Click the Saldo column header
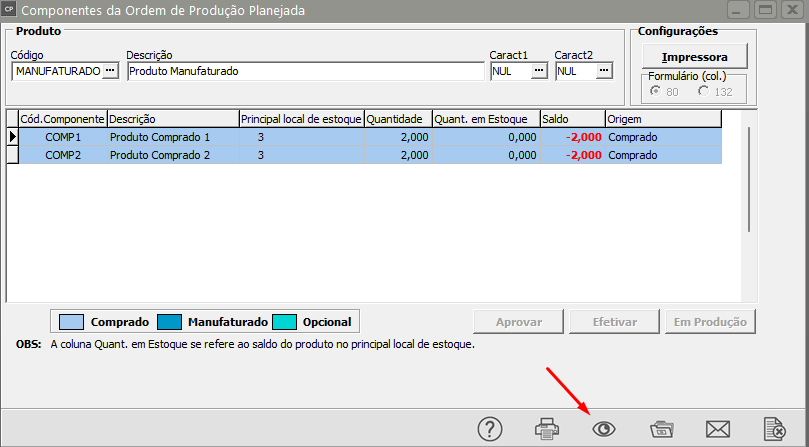 (x=573, y=119)
